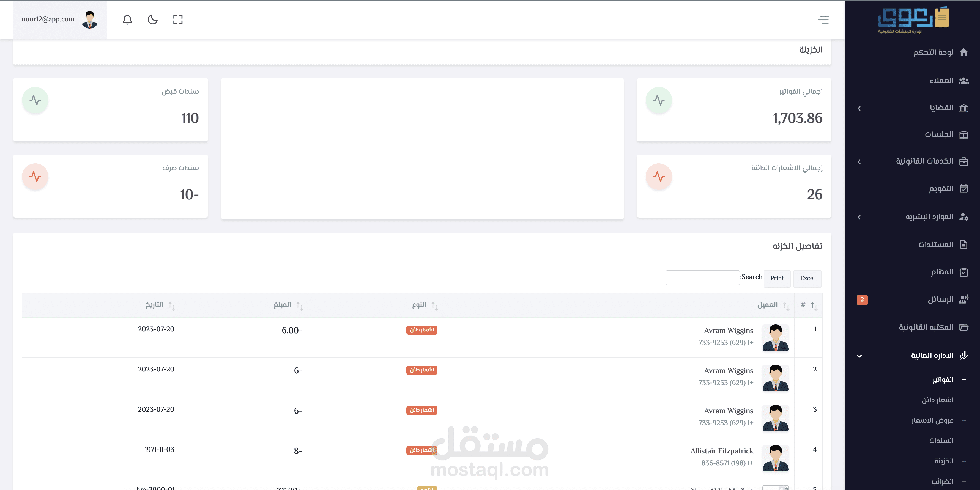Screen dimensions: 980x490
Task: Toggle dark mode moon icon
Action: 152,20
